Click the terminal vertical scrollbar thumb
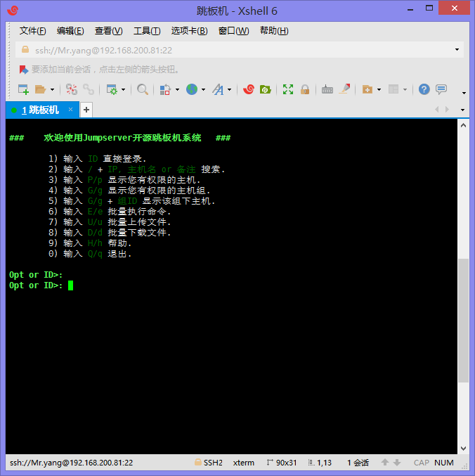475x476 pixels. coord(463,321)
